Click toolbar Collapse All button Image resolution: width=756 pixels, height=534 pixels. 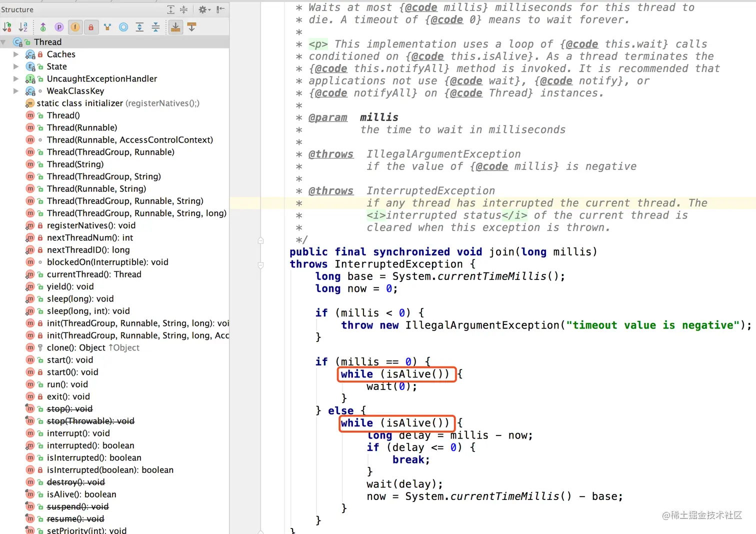tap(155, 27)
